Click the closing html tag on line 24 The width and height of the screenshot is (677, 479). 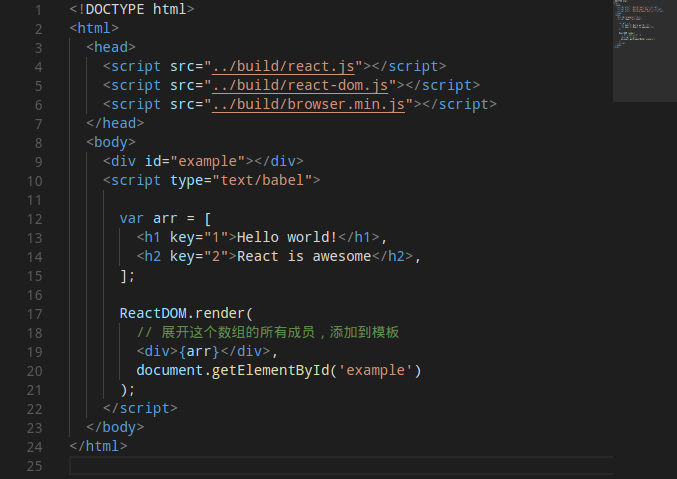pyautogui.click(x=98, y=446)
